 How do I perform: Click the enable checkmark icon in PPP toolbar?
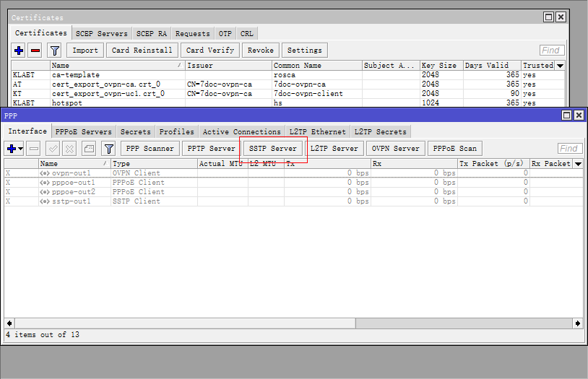click(53, 149)
